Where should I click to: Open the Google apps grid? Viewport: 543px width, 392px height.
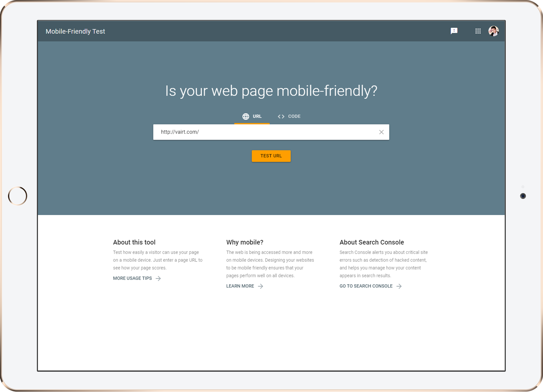pos(478,31)
